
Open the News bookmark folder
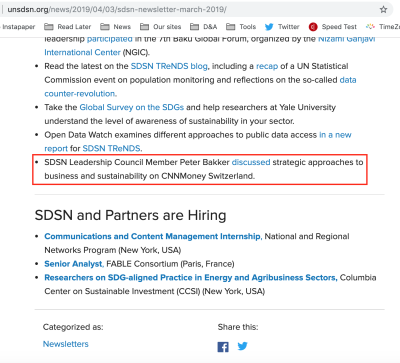tap(115, 27)
